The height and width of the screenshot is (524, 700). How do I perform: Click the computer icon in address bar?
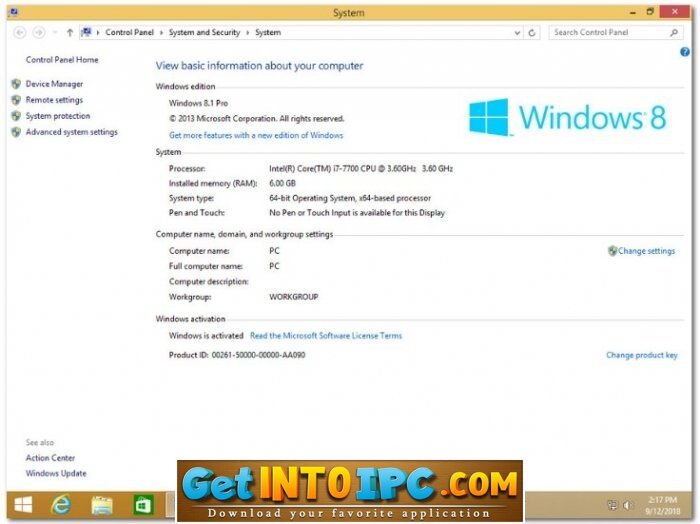coord(87,32)
